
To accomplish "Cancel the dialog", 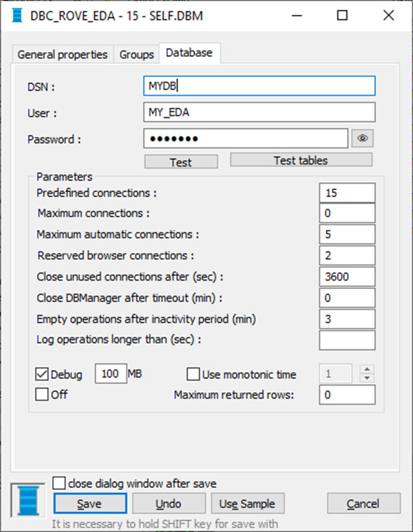I will [363, 504].
